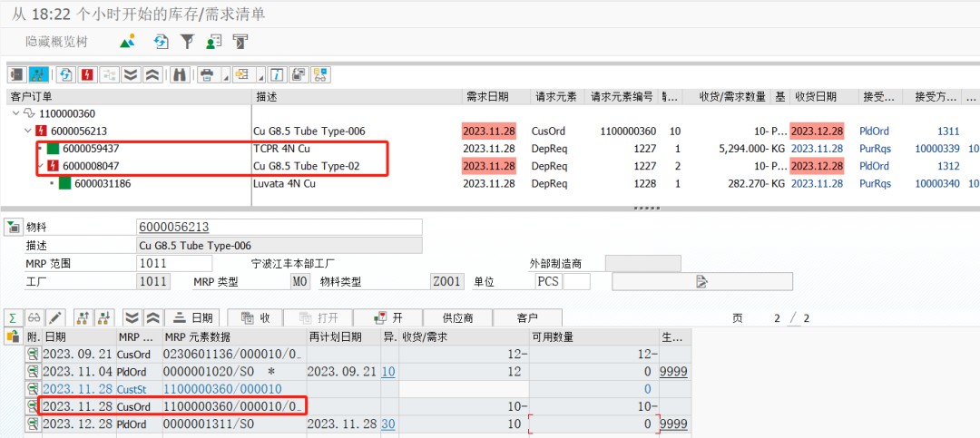Screen dimensions: 980x438
Task: Open the funnel filter icon
Action: tap(187, 42)
